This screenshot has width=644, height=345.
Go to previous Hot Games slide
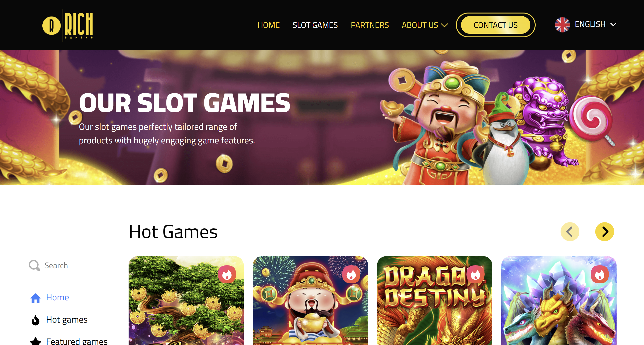pos(570,232)
